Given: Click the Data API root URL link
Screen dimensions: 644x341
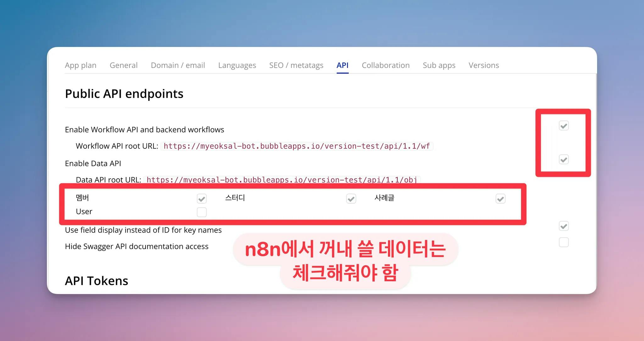Looking at the screenshot, I should click(282, 180).
